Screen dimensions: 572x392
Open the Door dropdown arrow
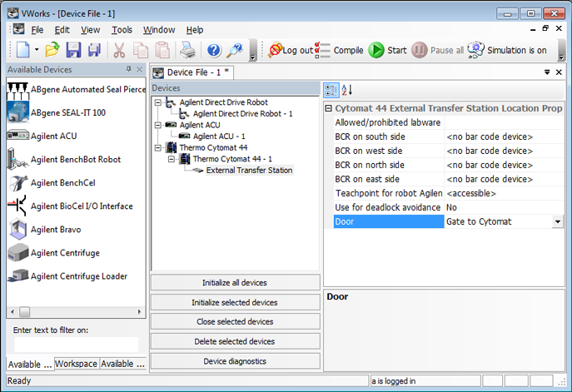[x=557, y=221]
